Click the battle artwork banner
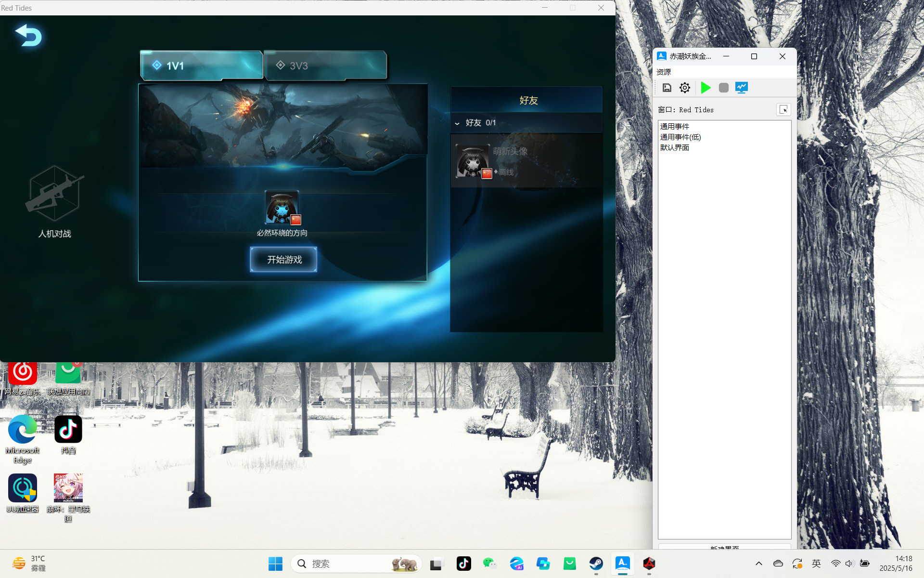Viewport: 924px width, 578px height. (x=283, y=126)
